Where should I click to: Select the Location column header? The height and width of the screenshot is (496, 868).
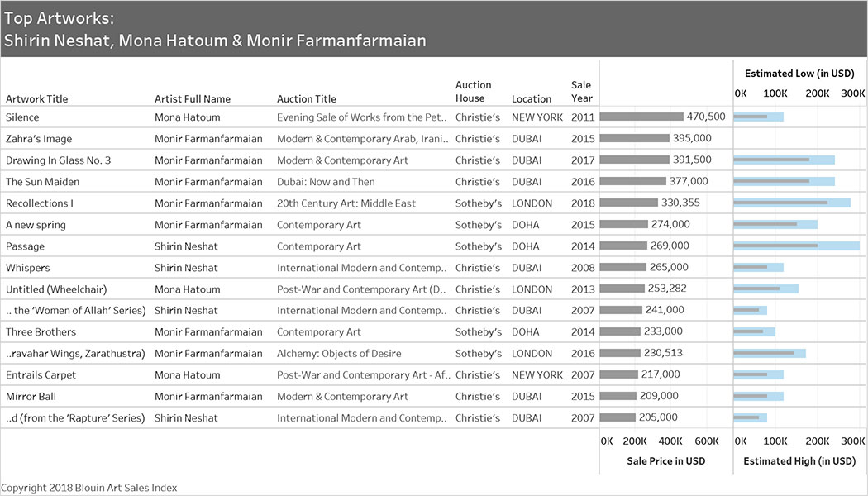[x=532, y=99]
